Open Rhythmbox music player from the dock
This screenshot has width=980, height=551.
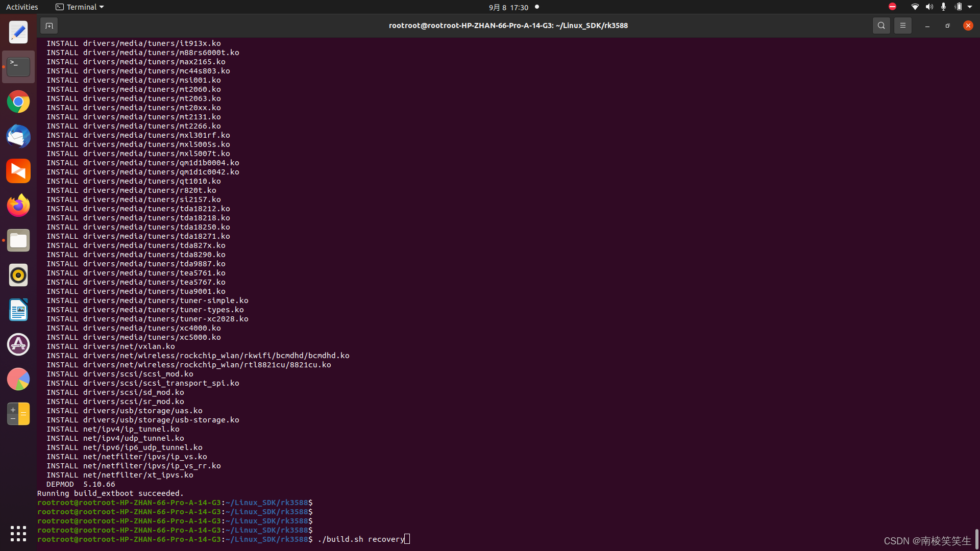click(x=18, y=275)
